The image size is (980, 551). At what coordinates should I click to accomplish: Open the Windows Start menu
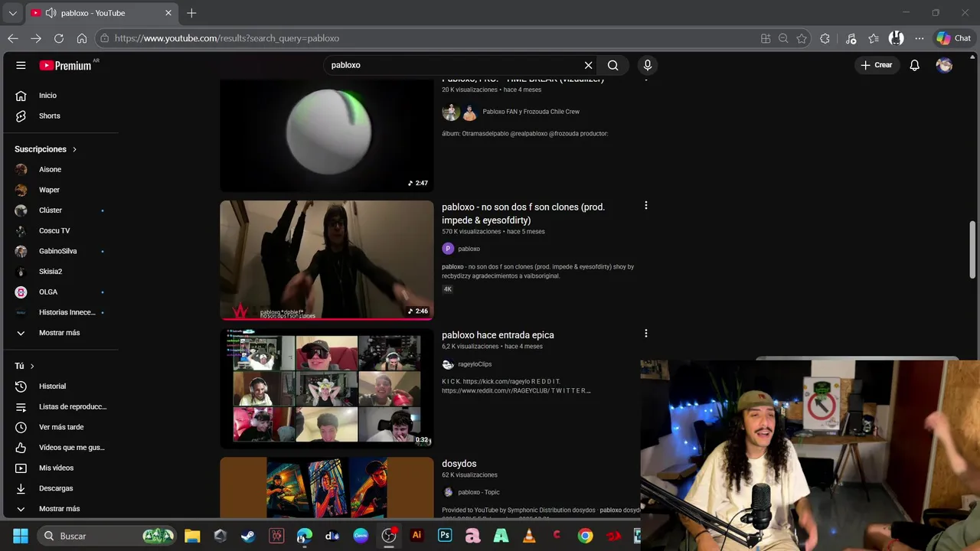[x=21, y=536]
